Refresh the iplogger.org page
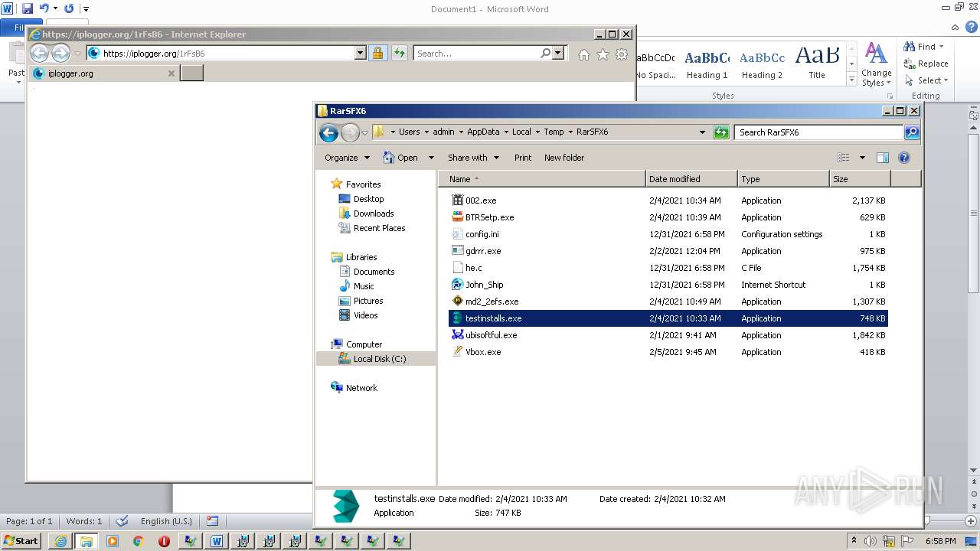Screen dimensions: 980x551 399,54
